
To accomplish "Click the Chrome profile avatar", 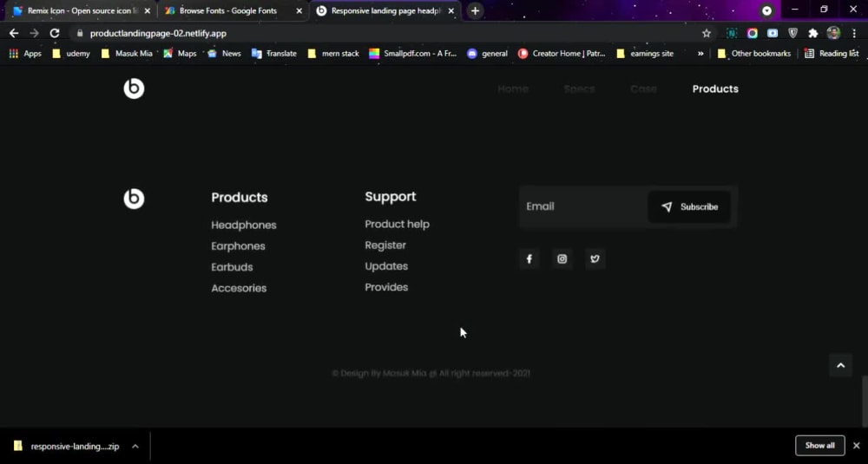I will click(833, 33).
